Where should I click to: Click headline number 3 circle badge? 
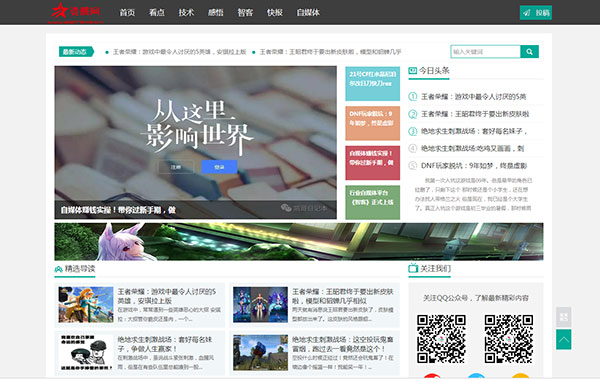(412, 131)
